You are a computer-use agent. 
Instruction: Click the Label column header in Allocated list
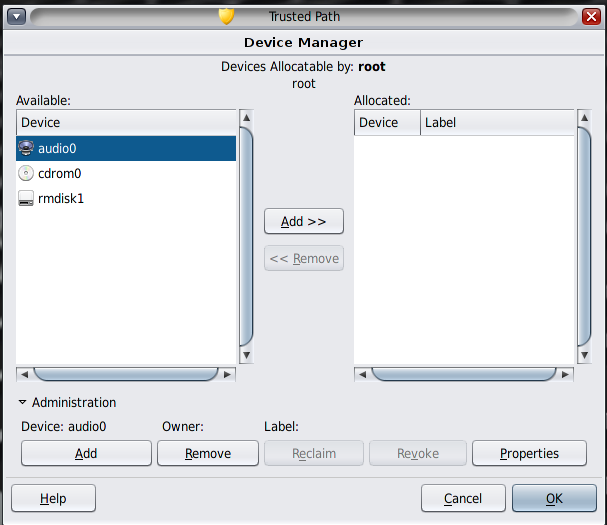tap(497, 122)
